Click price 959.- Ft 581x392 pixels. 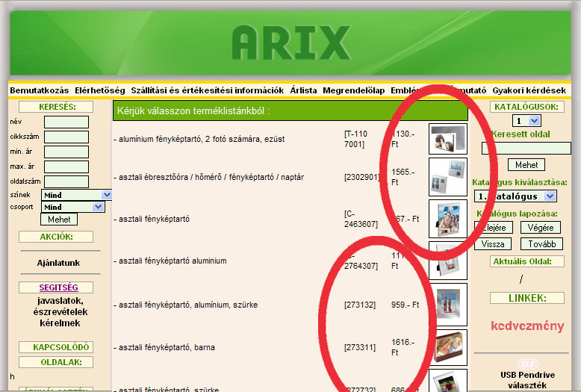click(405, 305)
